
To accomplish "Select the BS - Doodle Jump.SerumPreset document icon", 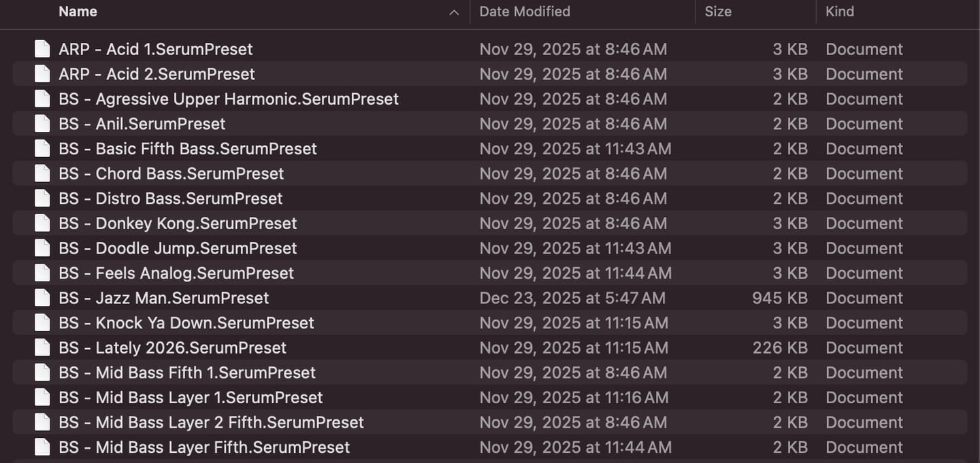I will [42, 248].
